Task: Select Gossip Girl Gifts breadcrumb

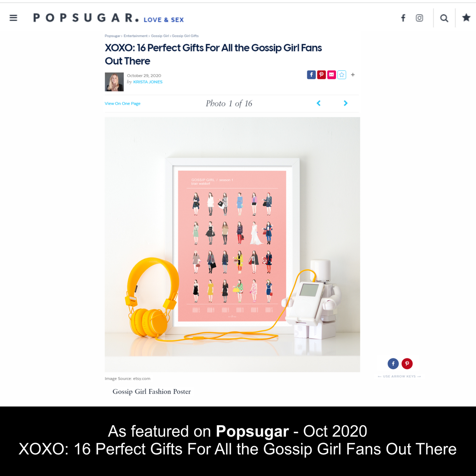Action: point(185,36)
